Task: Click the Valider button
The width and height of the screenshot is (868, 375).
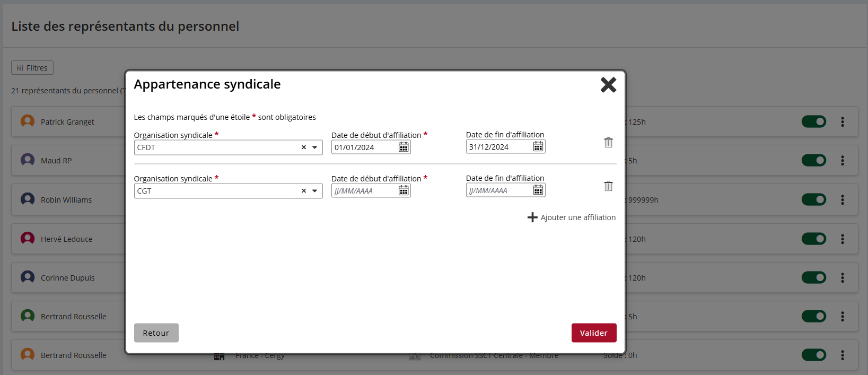Action: 593,333
